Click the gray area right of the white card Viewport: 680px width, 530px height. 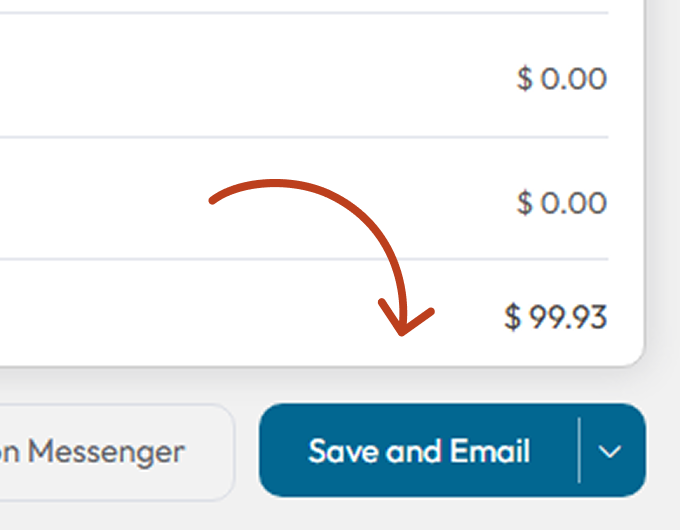(662, 200)
